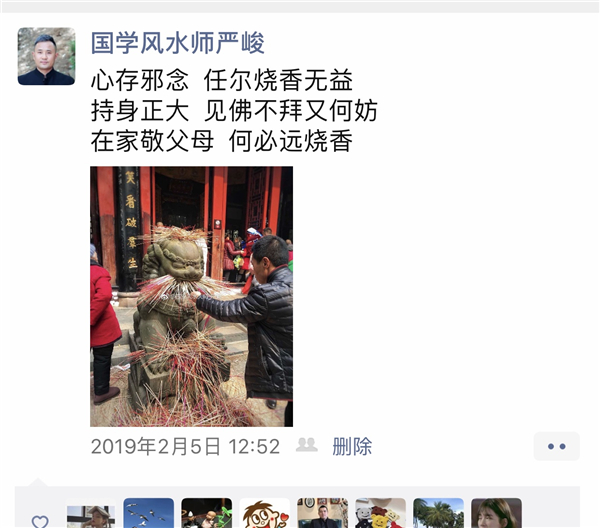The height and width of the screenshot is (528, 600).
Task: Select post text line 在家敬父母 何必远烧香
Action: 222,141
